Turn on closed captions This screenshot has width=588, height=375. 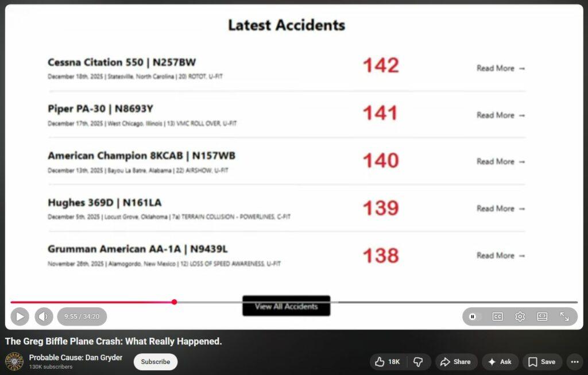[x=497, y=316]
